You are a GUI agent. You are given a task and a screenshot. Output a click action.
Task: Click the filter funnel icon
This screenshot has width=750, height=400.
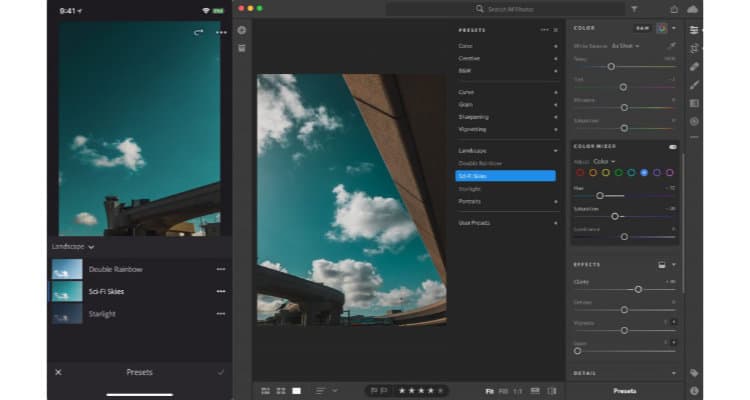[x=634, y=9]
